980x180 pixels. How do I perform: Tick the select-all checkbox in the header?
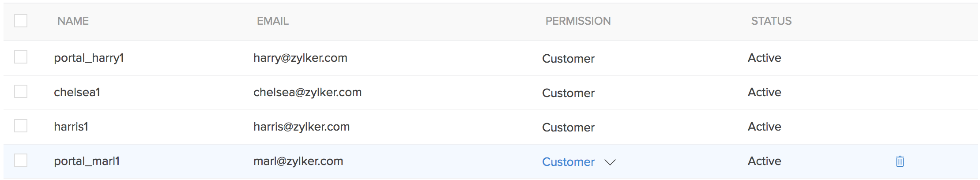click(x=21, y=21)
